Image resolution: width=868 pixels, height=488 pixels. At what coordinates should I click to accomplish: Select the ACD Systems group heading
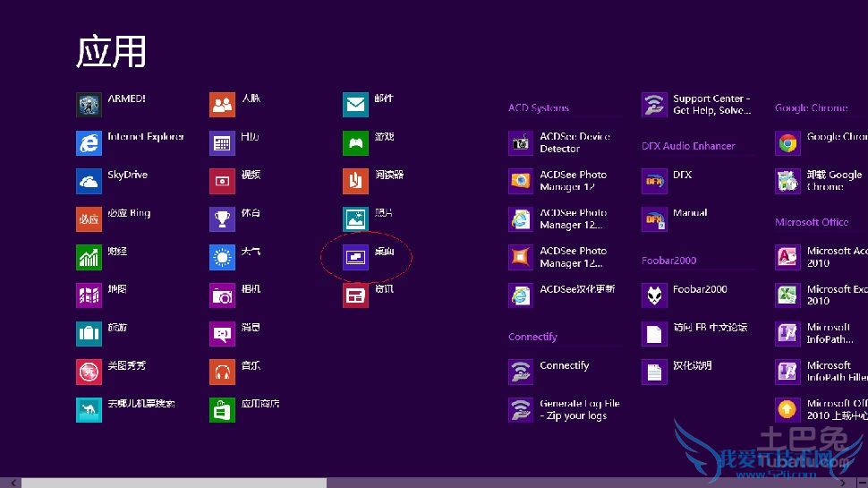(539, 108)
